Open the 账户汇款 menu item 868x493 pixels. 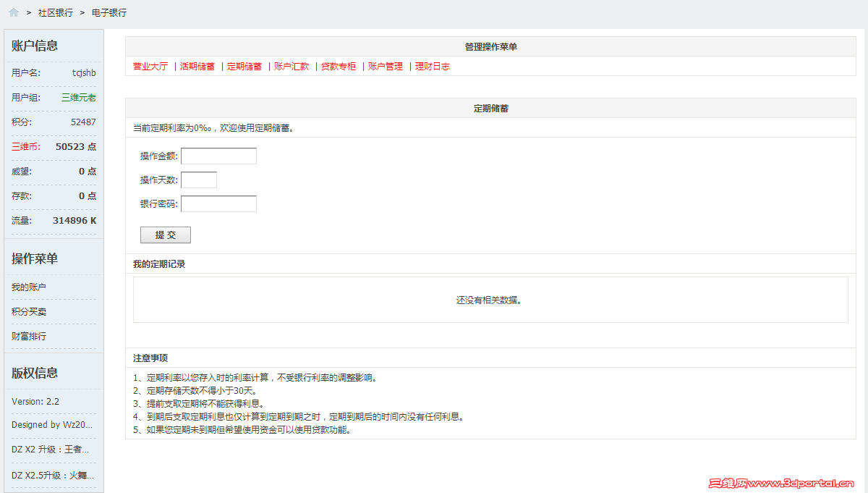tap(292, 66)
